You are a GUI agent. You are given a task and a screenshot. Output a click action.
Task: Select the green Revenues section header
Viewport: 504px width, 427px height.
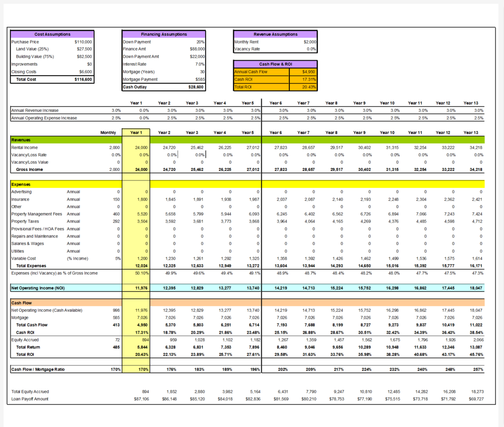point(247,140)
